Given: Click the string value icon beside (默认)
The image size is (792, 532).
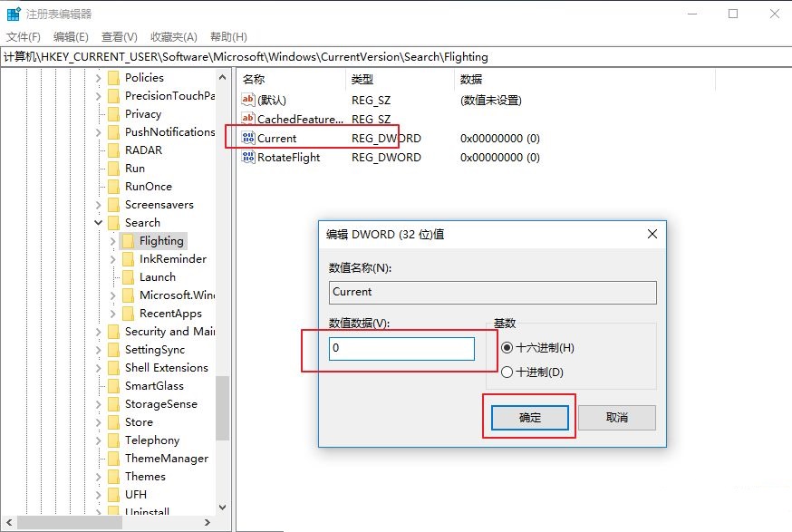Looking at the screenshot, I should 247,100.
